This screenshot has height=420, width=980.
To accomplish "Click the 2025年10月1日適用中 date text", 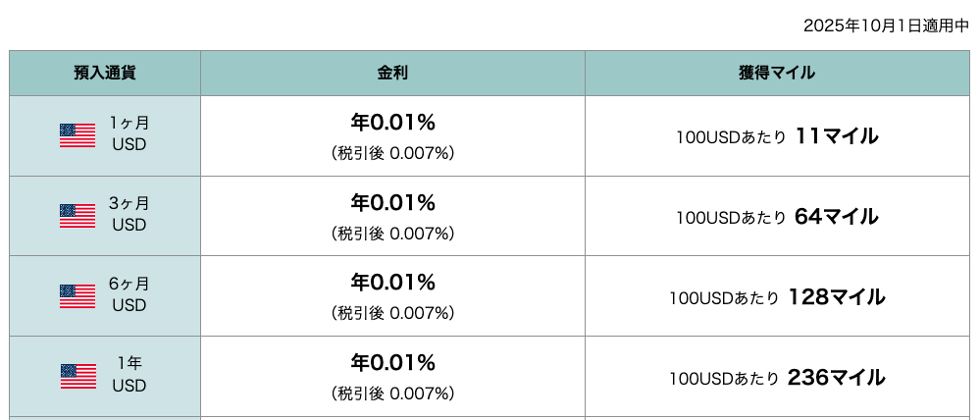I will tap(886, 26).
